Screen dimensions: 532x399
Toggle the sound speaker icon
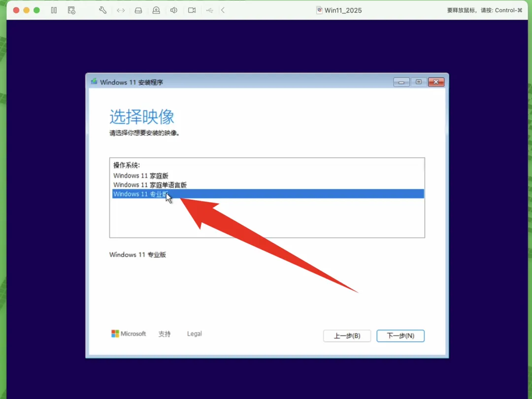click(x=174, y=10)
